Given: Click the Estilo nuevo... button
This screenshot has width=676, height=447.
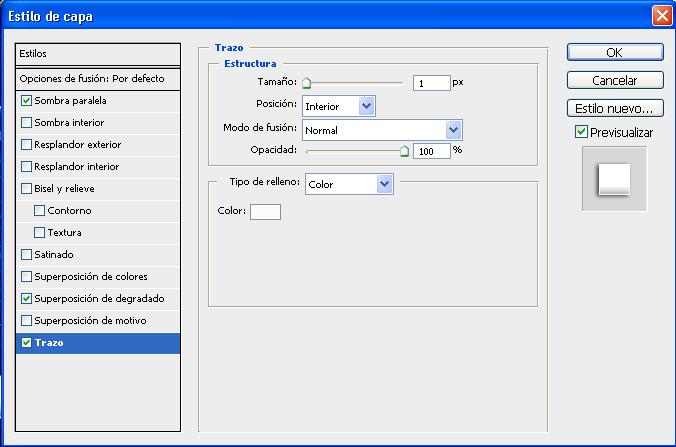Looking at the screenshot, I should (x=614, y=108).
